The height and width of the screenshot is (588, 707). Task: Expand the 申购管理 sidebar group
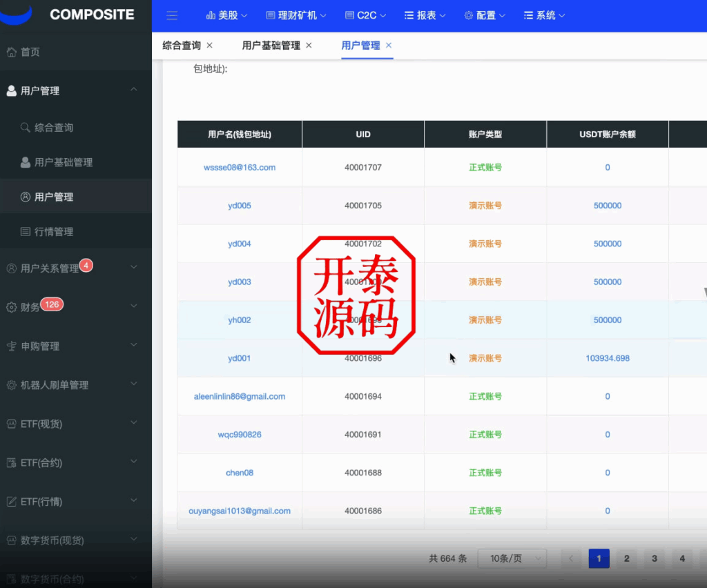click(134, 344)
